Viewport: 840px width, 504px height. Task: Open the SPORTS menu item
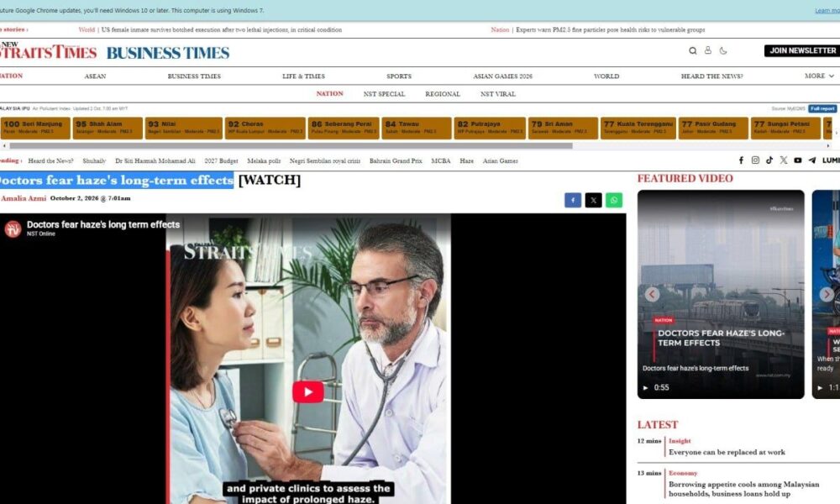(399, 76)
